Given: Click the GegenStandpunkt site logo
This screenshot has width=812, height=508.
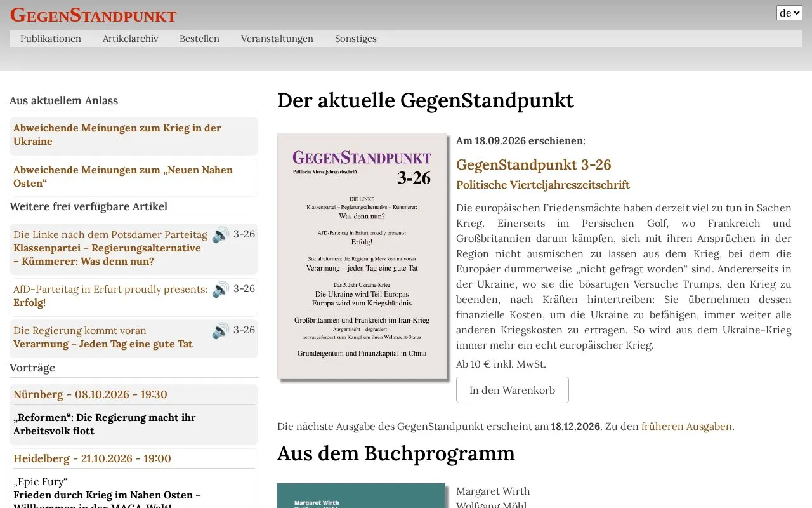Looking at the screenshot, I should coord(93,15).
